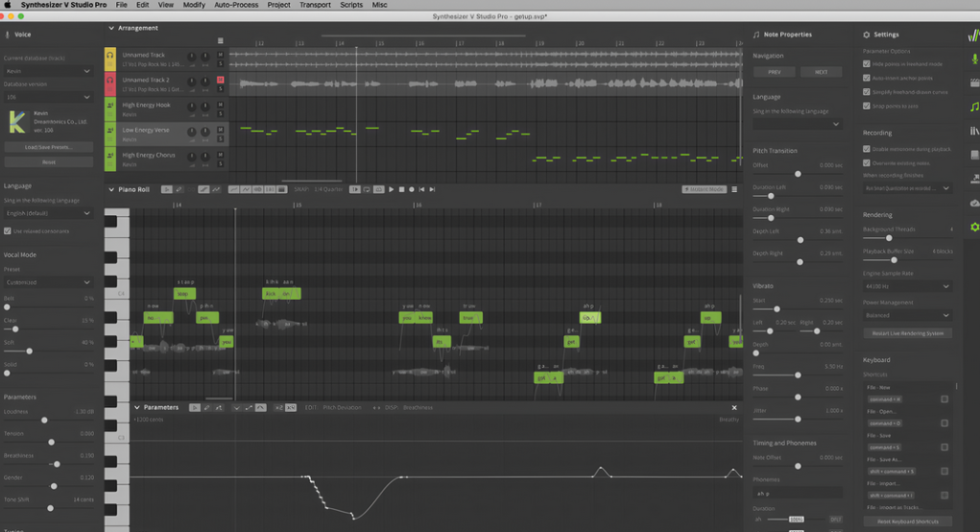The width and height of the screenshot is (980, 532).
Task: Open the green Settings gear sidebar icon
Action: (974, 227)
